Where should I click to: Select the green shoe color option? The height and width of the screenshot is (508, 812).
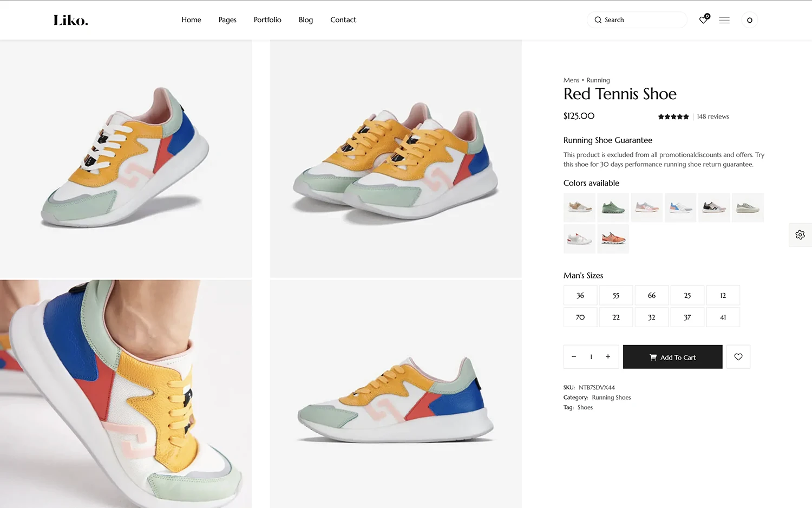(613, 207)
